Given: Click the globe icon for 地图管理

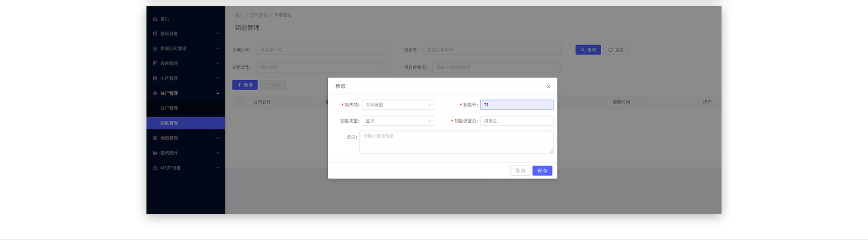Looking at the screenshot, I should 155,138.
